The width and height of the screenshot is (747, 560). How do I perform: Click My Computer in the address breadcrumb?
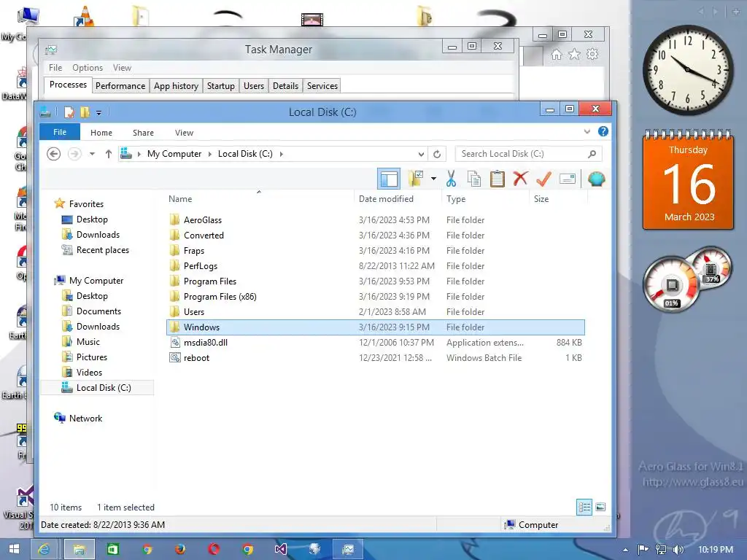(174, 154)
